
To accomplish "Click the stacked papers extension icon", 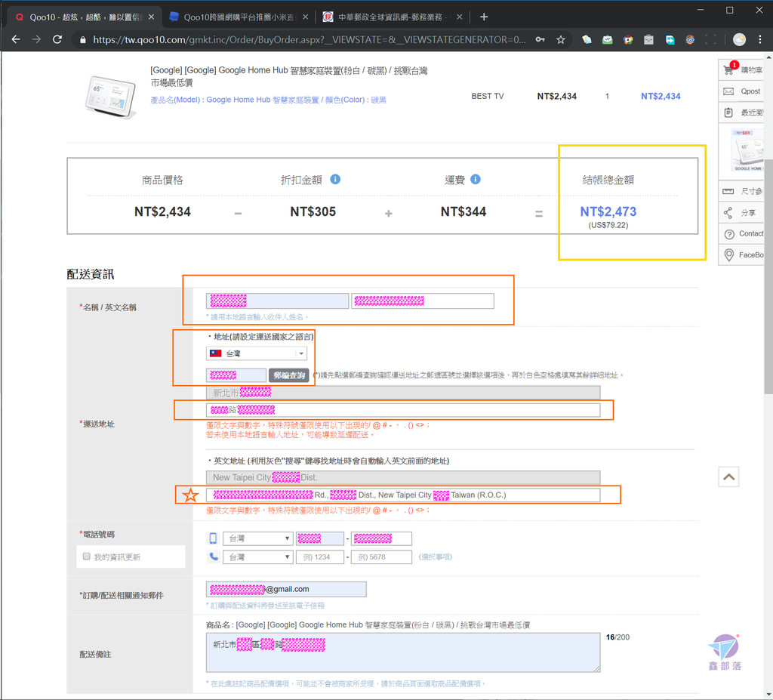I will point(587,39).
